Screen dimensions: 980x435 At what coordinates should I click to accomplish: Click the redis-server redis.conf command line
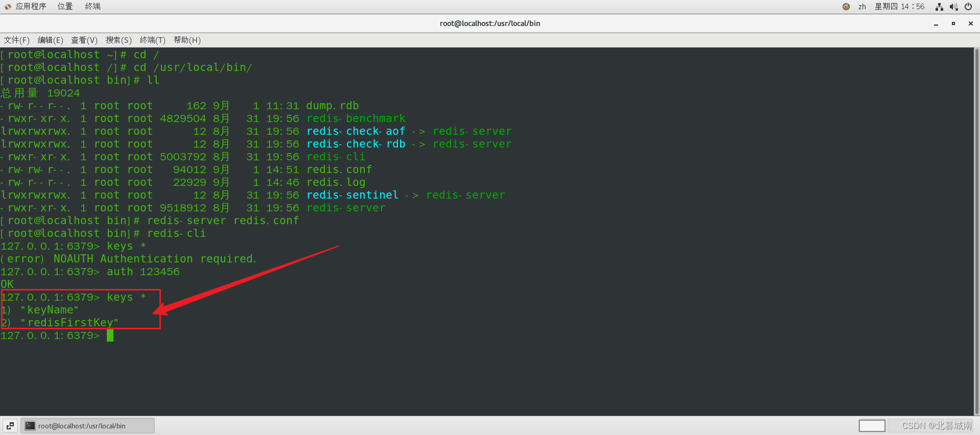[223, 221]
